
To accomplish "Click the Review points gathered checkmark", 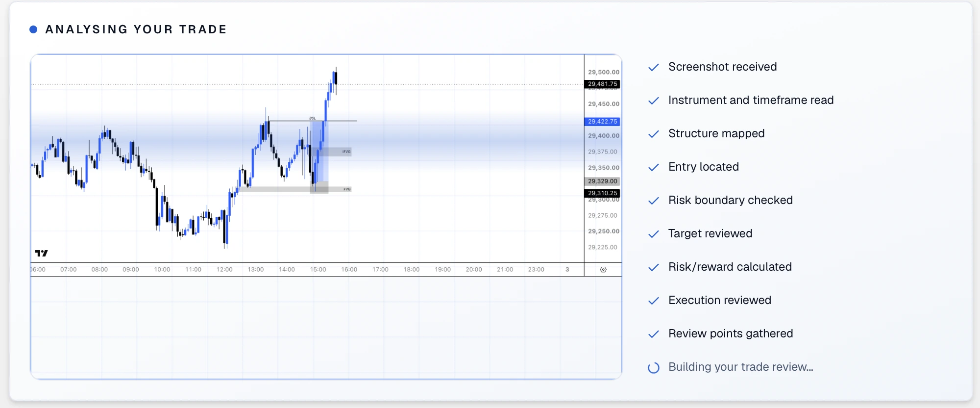I will click(x=654, y=334).
